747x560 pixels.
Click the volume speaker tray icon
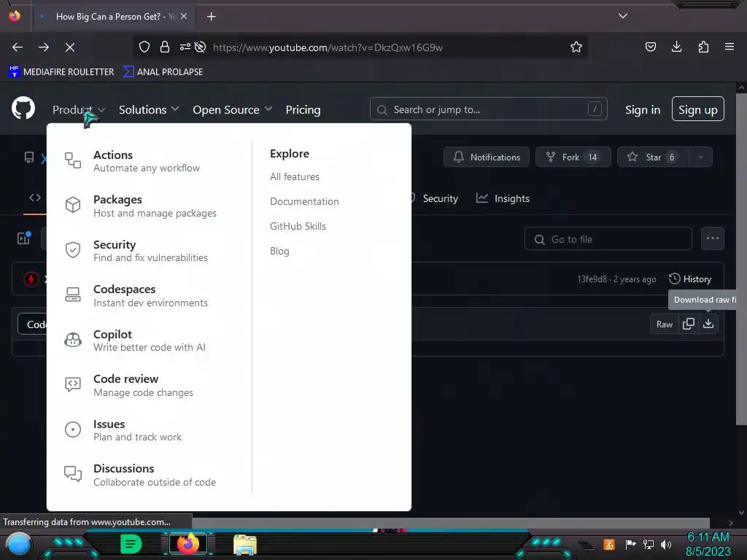(666, 544)
